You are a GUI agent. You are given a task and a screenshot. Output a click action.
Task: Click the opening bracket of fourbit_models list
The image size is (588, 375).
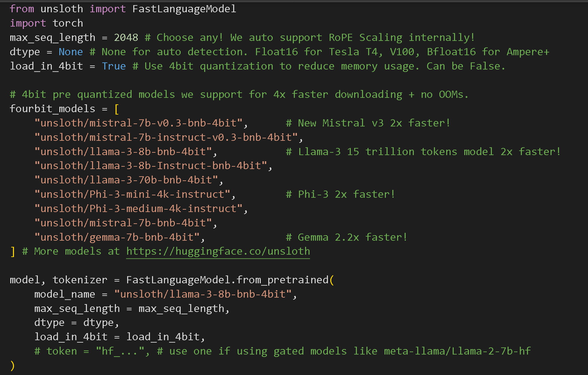(117, 109)
